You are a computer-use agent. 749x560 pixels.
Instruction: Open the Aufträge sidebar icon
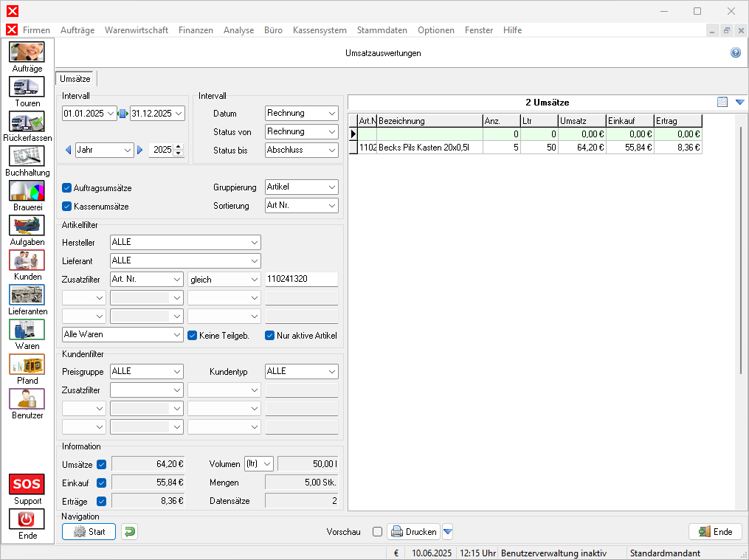click(x=27, y=52)
